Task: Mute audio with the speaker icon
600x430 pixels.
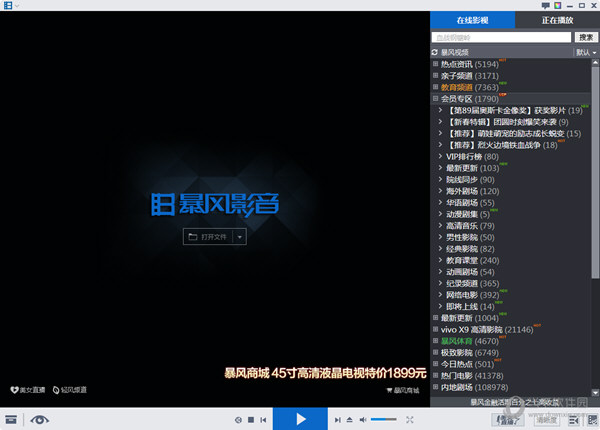Action: (361, 420)
